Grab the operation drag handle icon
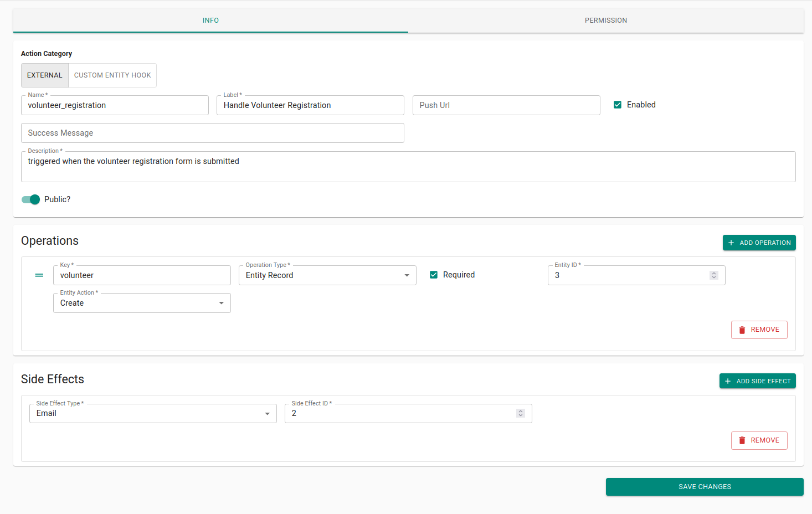Screen dimensions: 812x514 click(x=39, y=275)
